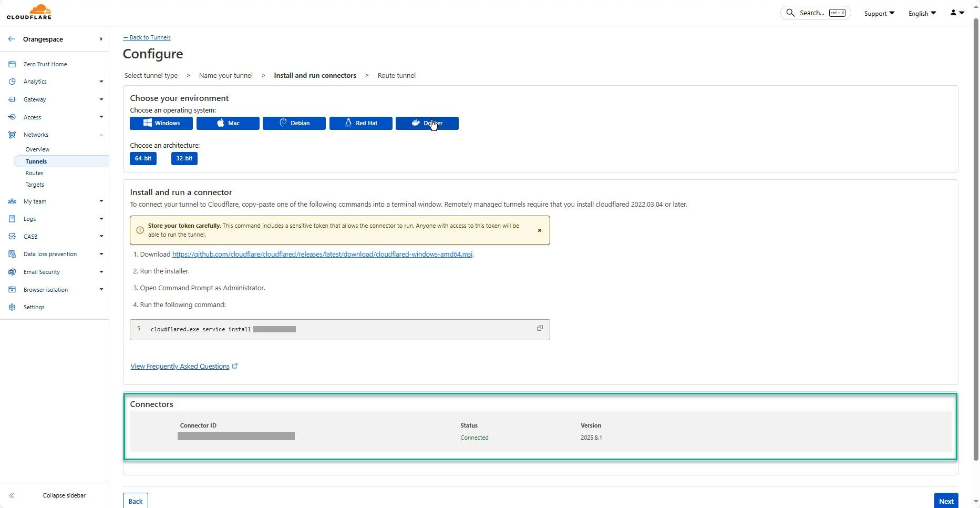Click the search magnifier icon
Screen dimensions: 980x508
(790, 13)
